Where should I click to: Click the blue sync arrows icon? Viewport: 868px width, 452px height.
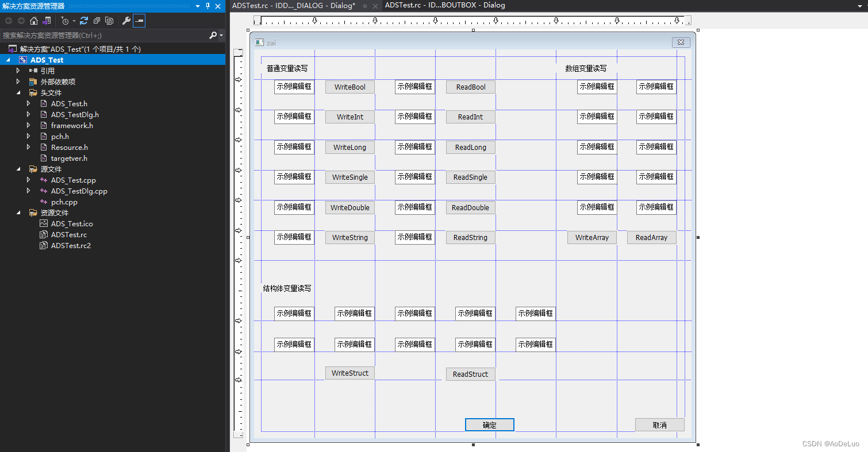84,21
